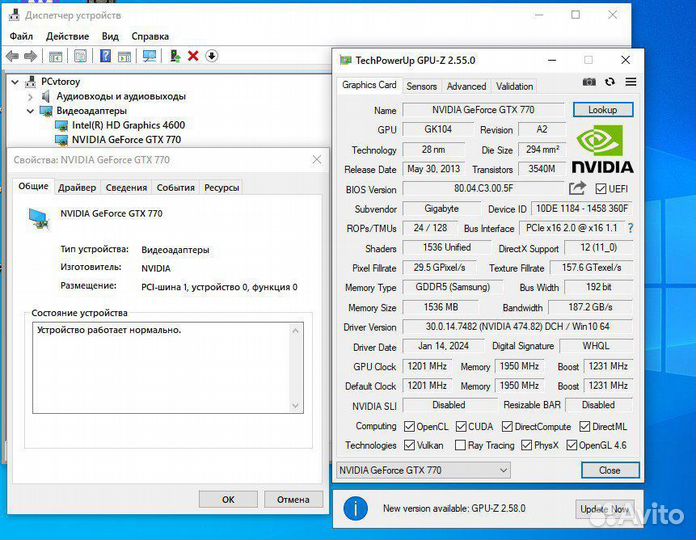Collapse the Видеоадаптеры node
The image size is (696, 540).
[x=30, y=111]
